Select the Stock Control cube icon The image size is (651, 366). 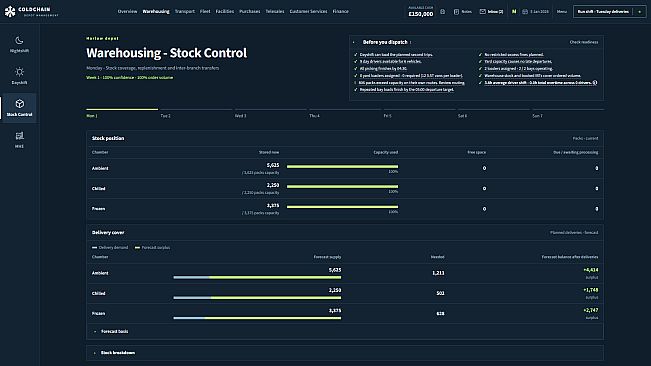click(x=19, y=104)
